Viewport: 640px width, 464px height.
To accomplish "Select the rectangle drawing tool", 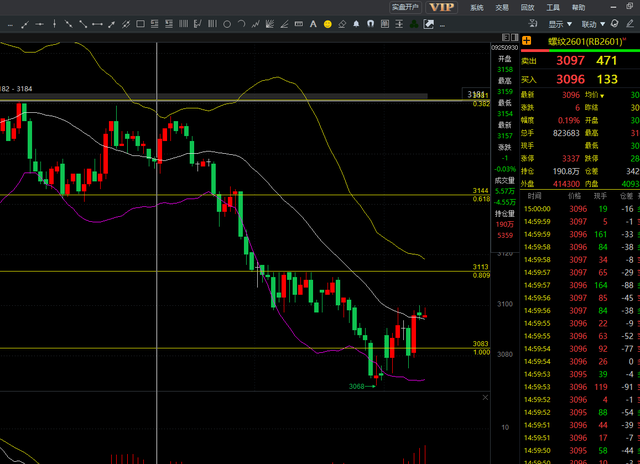I will point(140,24).
